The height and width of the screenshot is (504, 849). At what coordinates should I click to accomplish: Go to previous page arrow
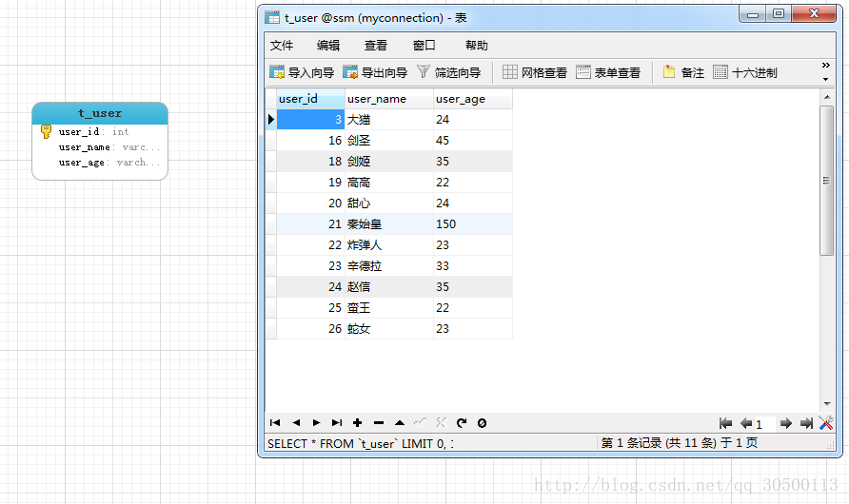click(x=746, y=423)
